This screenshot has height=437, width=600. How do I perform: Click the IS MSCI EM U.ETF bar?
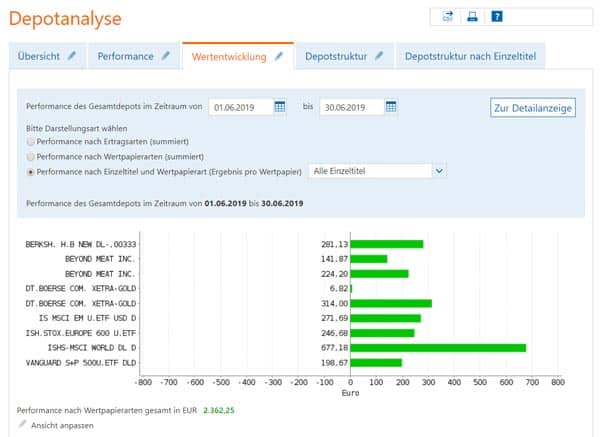click(386, 318)
